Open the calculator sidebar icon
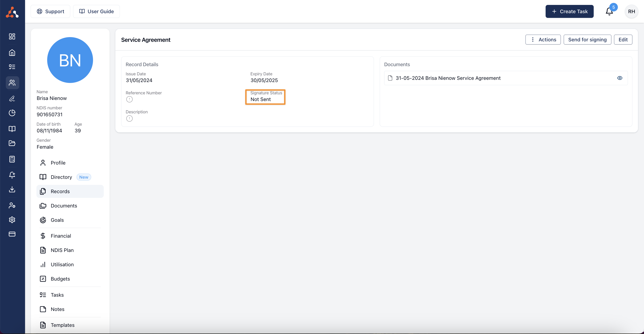Viewport: 644px width, 334px height. 12,159
